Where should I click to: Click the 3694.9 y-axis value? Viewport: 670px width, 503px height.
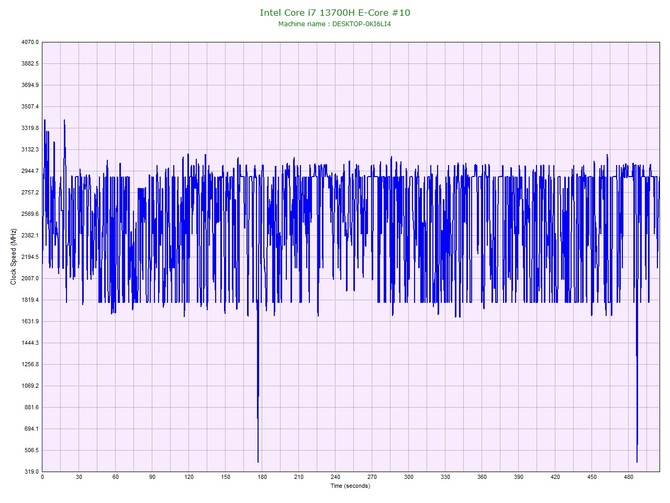pyautogui.click(x=30, y=85)
